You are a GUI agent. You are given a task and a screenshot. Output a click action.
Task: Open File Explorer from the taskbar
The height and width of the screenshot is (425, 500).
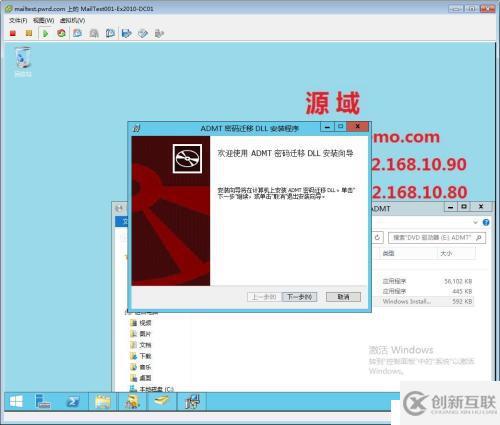point(103,401)
